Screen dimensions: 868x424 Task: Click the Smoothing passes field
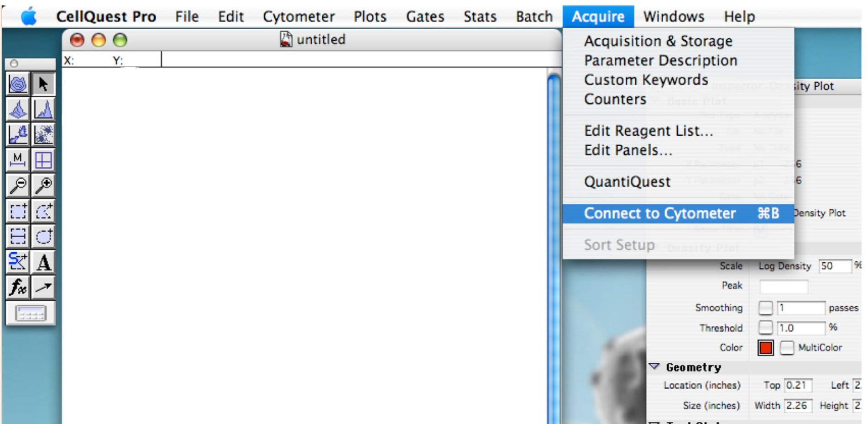click(801, 307)
